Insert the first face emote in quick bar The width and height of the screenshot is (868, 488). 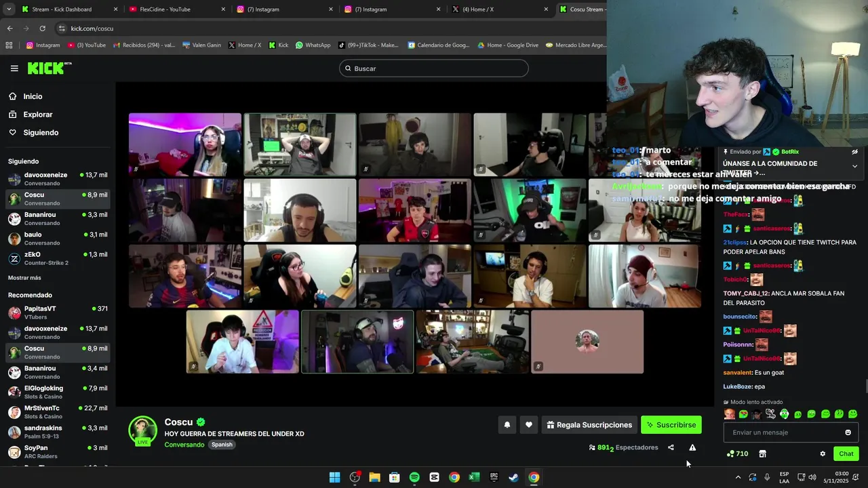tap(730, 413)
